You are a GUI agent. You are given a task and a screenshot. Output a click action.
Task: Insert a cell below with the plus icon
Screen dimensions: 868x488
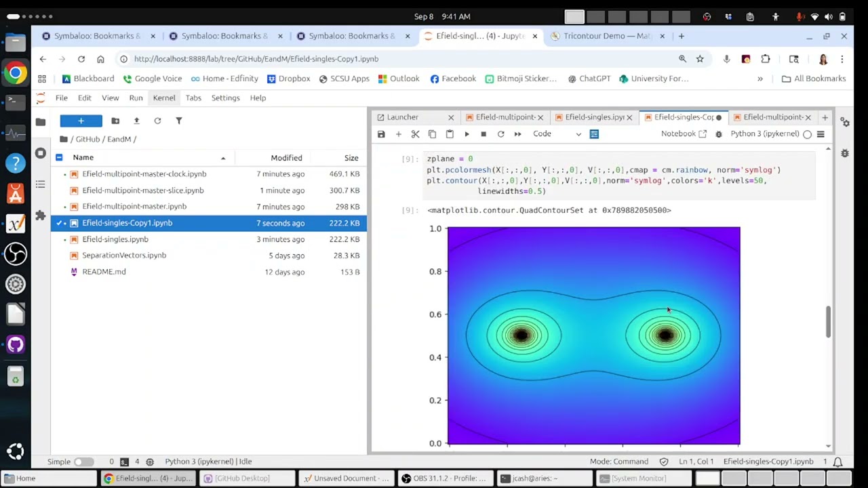point(398,134)
